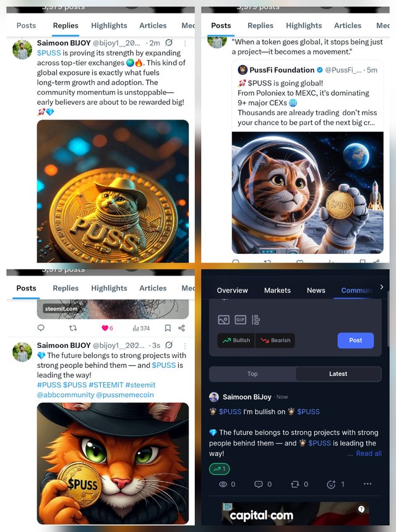Open the Highlights tab in the top-left panel
The height and width of the screenshot is (532, 396).
[x=109, y=25]
